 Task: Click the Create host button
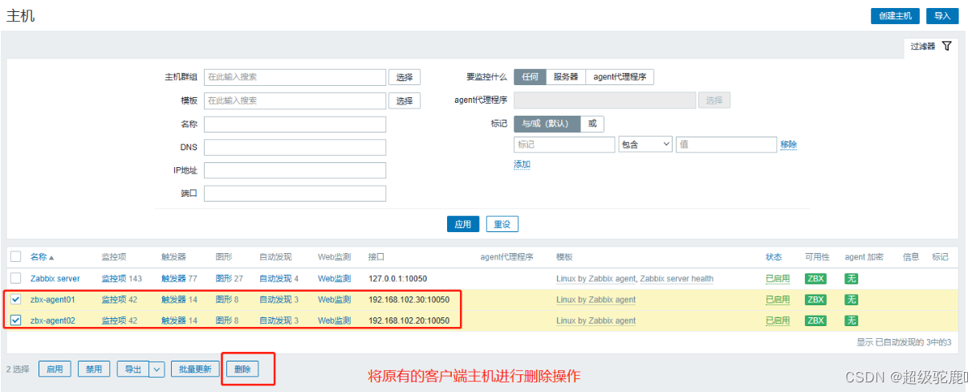(x=895, y=16)
